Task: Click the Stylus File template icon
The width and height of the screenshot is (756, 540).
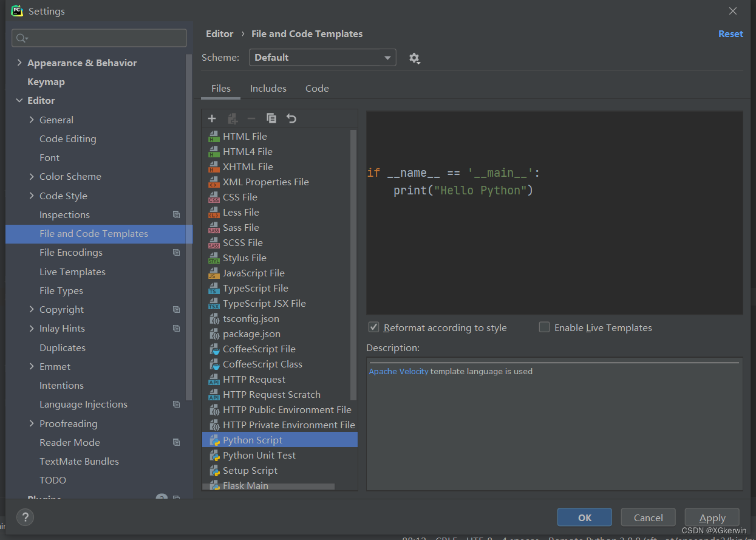Action: click(x=214, y=258)
